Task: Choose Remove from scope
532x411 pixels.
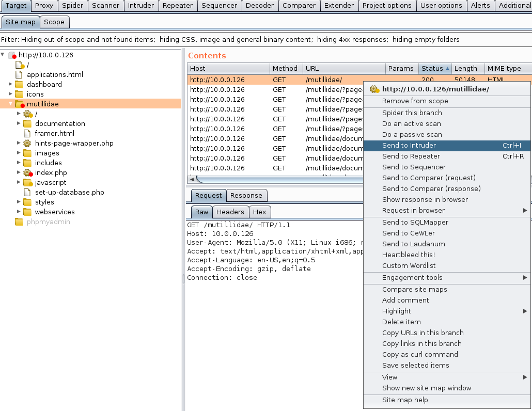Action: coord(447,101)
